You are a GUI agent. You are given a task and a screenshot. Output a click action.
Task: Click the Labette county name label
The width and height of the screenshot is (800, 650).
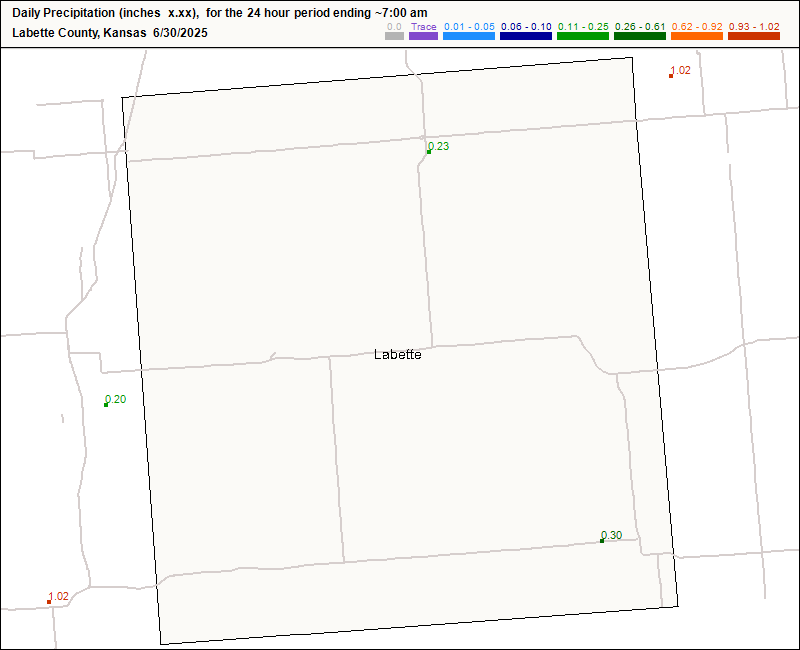[x=397, y=354]
